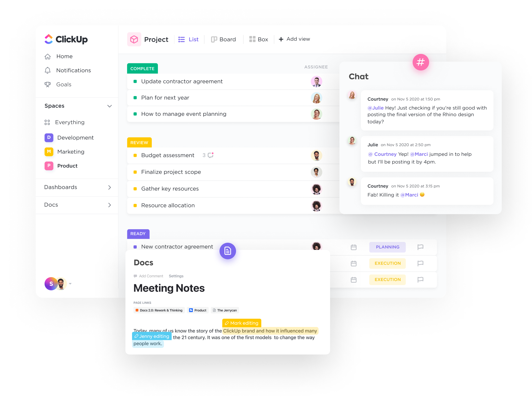
Task: Click the Goals trophy icon
Action: [x=48, y=84]
